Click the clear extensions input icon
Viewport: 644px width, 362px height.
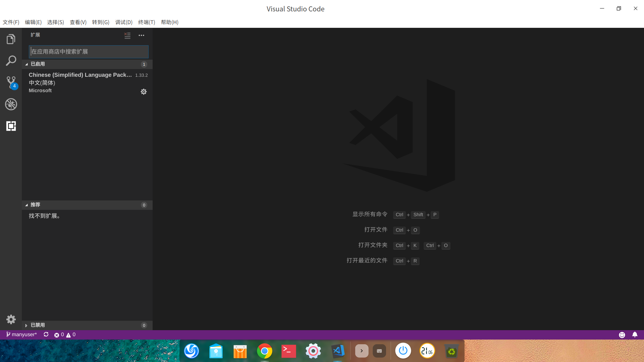click(x=127, y=35)
